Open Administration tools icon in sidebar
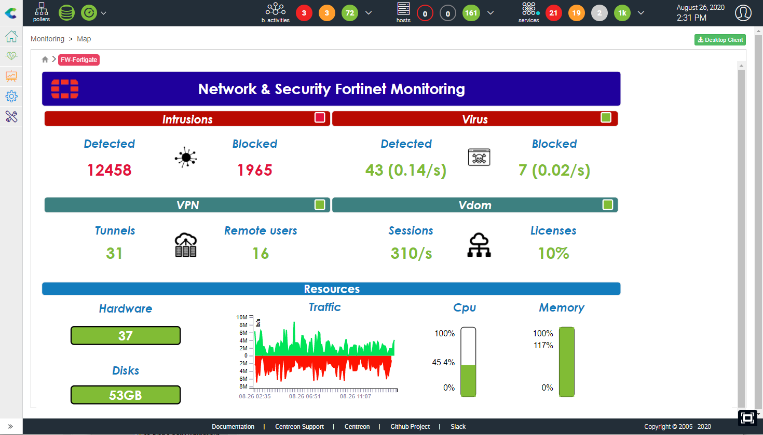This screenshot has height=435, width=763. coord(11,116)
